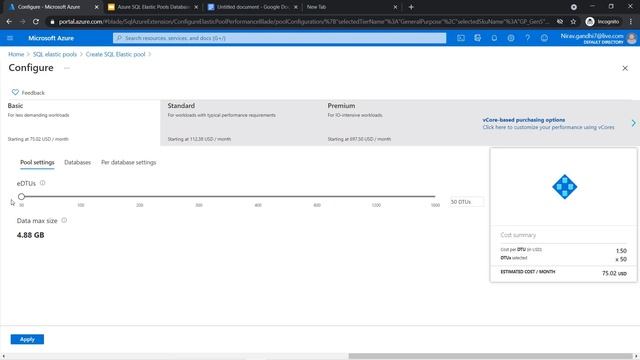Viewport: 640px width, 360px height.
Task: Click the Feedback heart icon
Action: pyautogui.click(x=15, y=92)
